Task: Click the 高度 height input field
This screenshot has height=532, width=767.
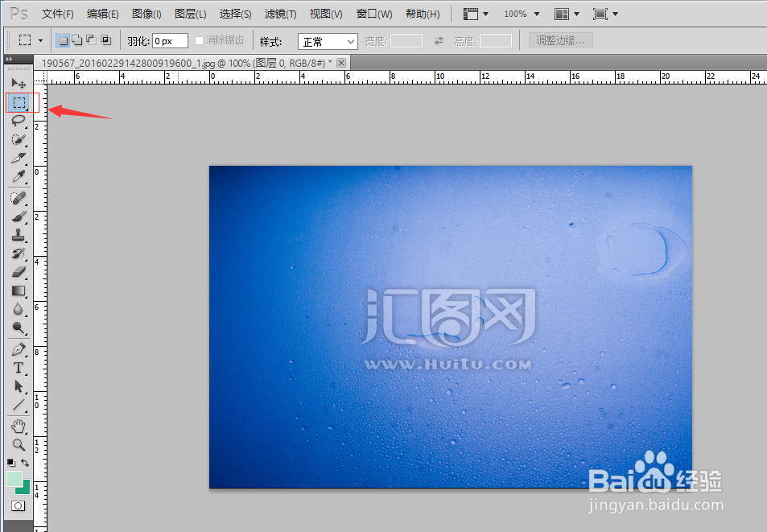Action: pyautogui.click(x=496, y=40)
